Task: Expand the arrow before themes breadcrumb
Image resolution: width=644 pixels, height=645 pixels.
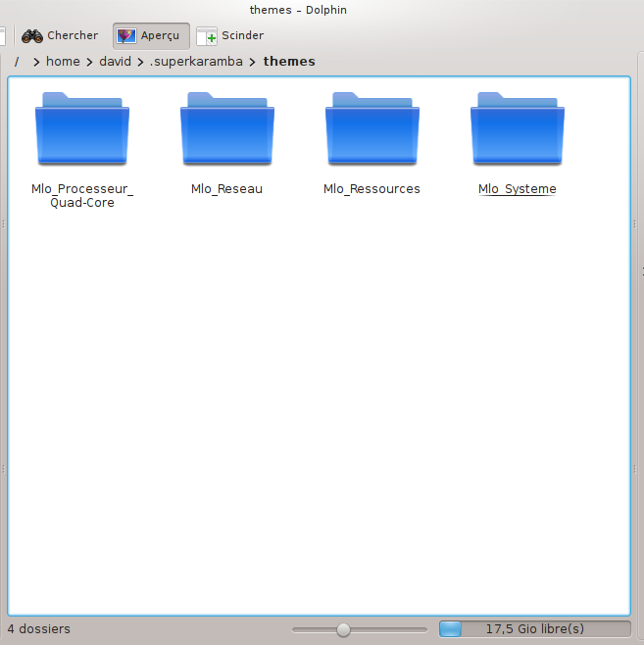Action: click(253, 62)
